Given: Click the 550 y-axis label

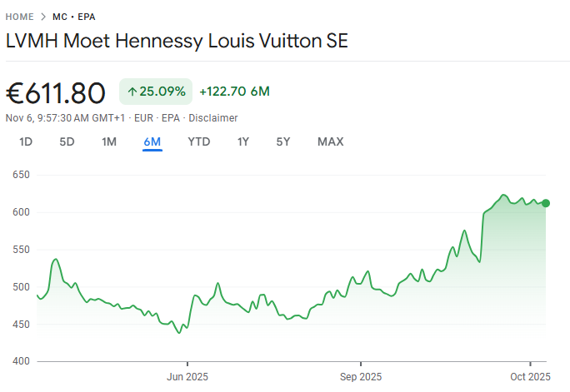Looking at the screenshot, I should (21, 250).
